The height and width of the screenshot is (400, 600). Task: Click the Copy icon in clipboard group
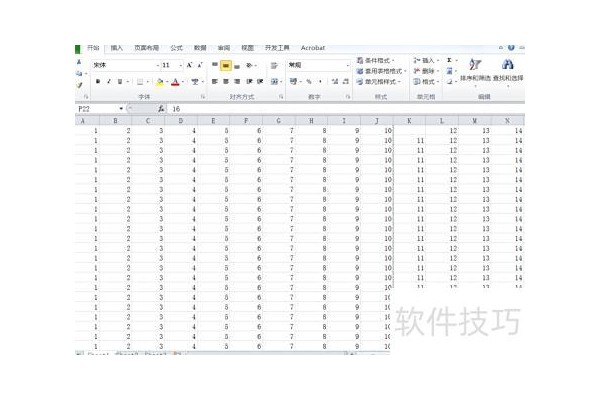(79, 73)
